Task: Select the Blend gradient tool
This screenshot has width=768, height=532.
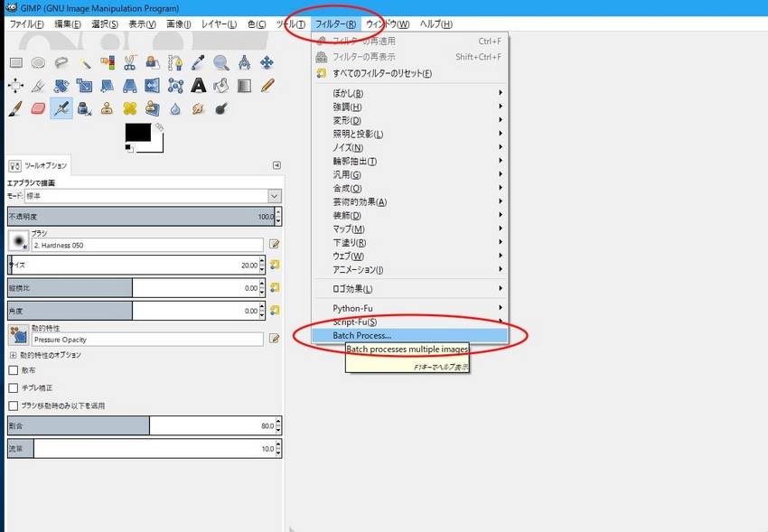Action: tap(245, 86)
